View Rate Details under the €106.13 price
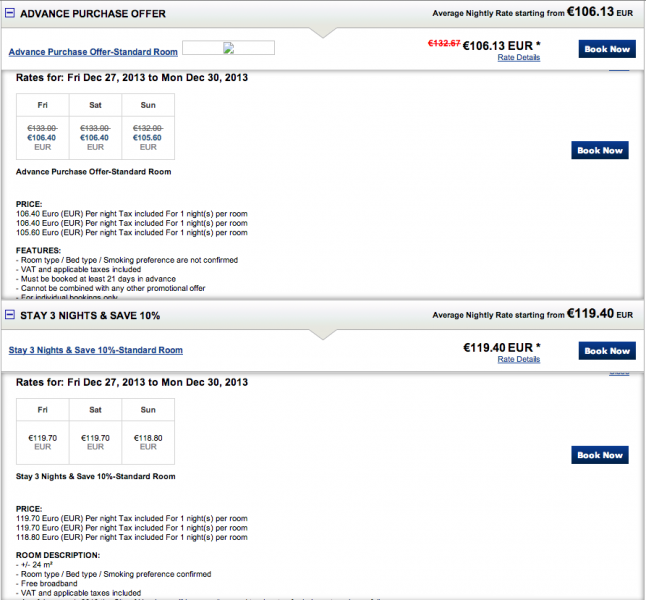The width and height of the screenshot is (646, 600). coord(519,58)
